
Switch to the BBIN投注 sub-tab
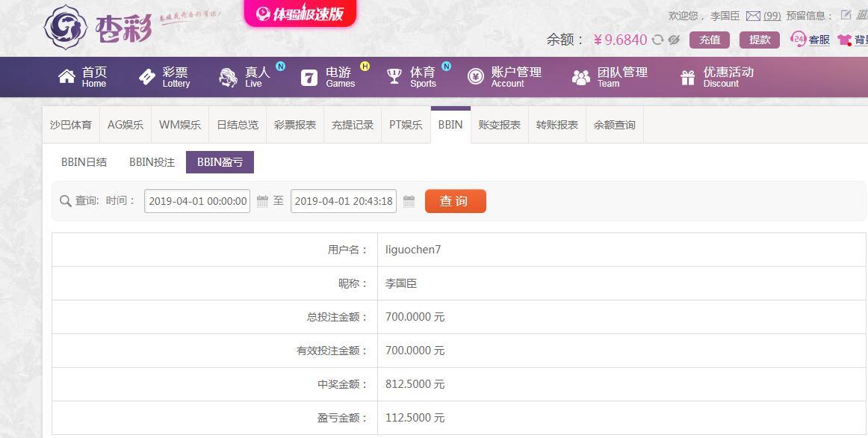[x=152, y=162]
